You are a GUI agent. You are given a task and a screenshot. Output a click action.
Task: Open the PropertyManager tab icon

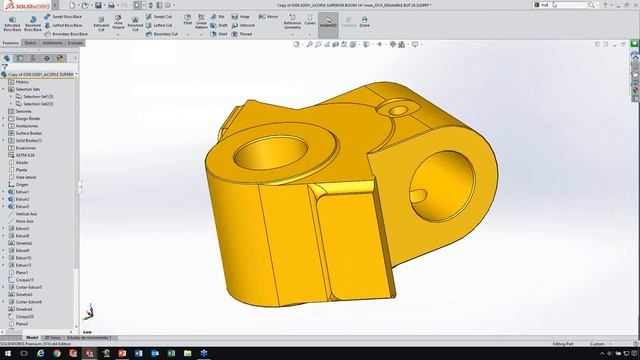(20, 58)
